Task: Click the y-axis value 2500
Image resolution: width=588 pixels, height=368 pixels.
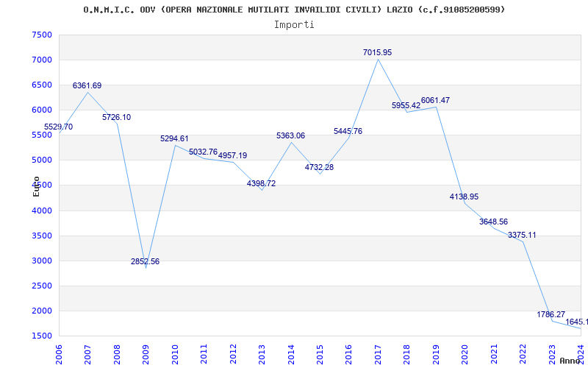Action: (42, 286)
